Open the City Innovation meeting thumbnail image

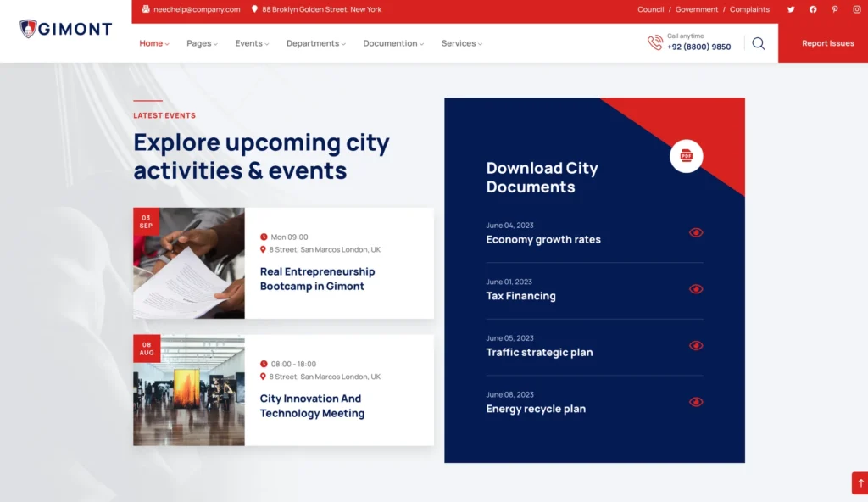[x=189, y=390]
